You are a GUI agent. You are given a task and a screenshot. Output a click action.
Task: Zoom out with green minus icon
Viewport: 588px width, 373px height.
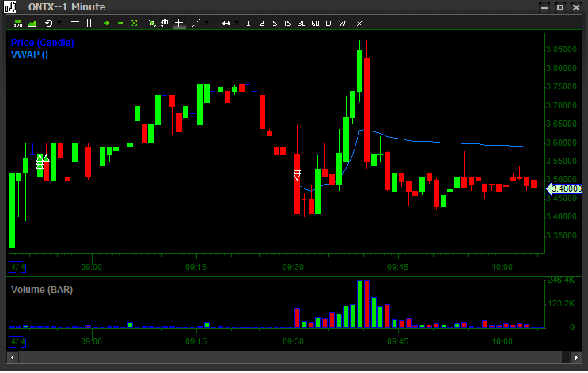120,23
